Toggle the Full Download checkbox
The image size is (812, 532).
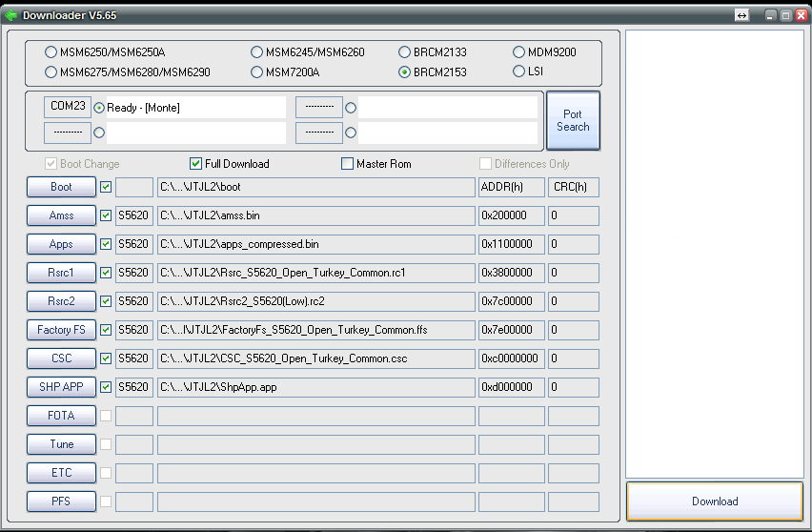196,164
